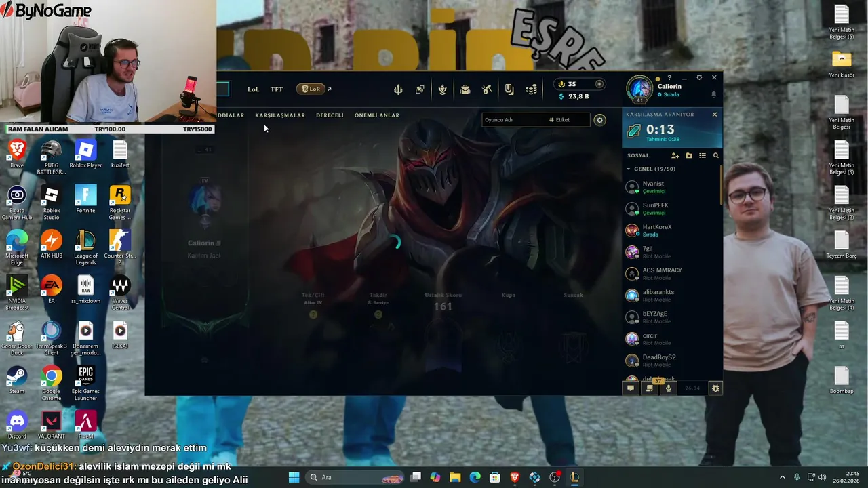Open the Fortnite desktop shortcut

coord(85,199)
